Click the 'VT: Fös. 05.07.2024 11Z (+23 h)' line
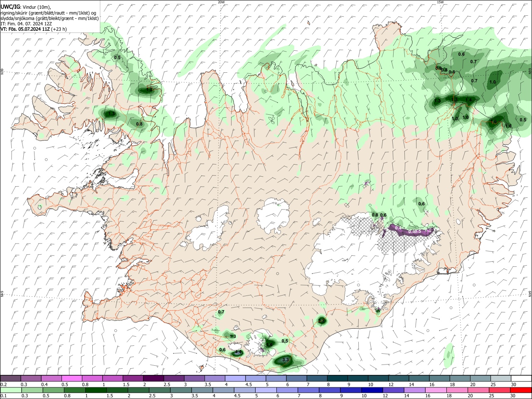 pos(34,29)
